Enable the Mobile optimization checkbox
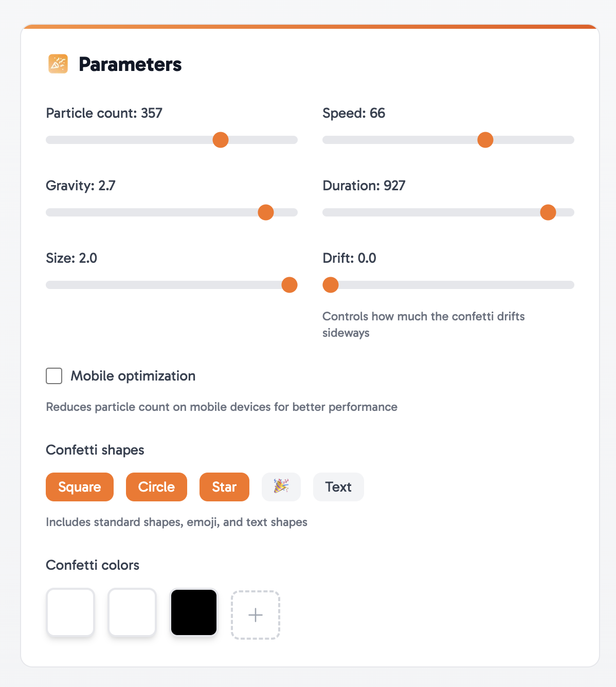The width and height of the screenshot is (616, 687). 54,376
